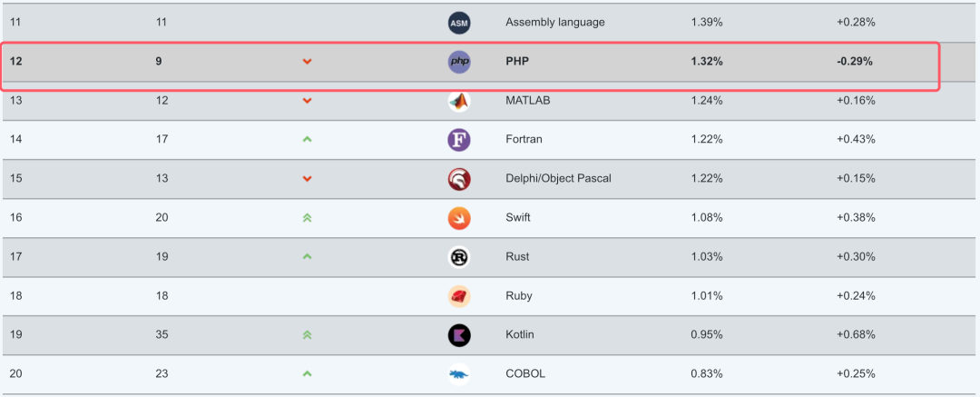Click the Delphi/Object Pascal helmet logo
The image size is (980, 397).
(x=459, y=179)
